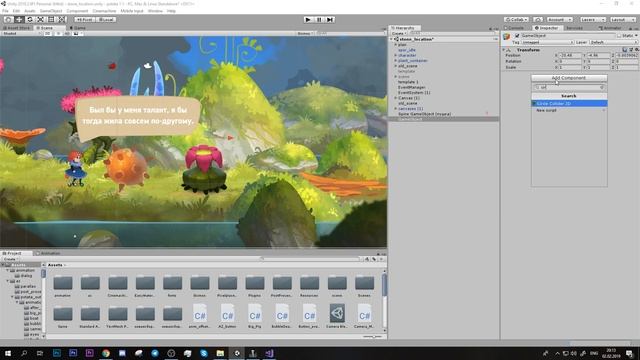Expand the plan object in Hierarchy
Image resolution: width=640 pixels, height=360 pixels.
tap(395, 44)
